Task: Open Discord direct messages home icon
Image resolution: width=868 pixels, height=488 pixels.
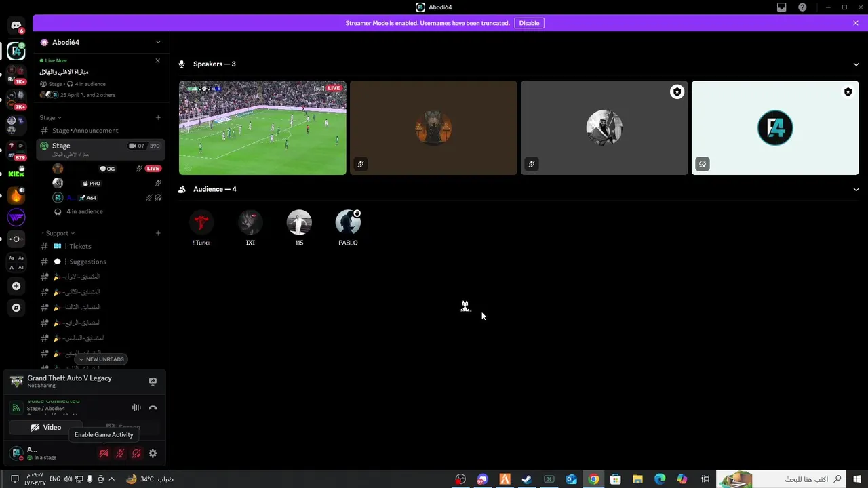Action: point(16,26)
